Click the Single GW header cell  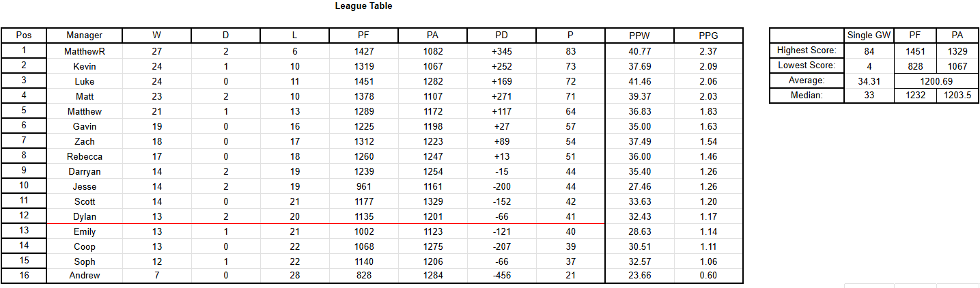(869, 35)
